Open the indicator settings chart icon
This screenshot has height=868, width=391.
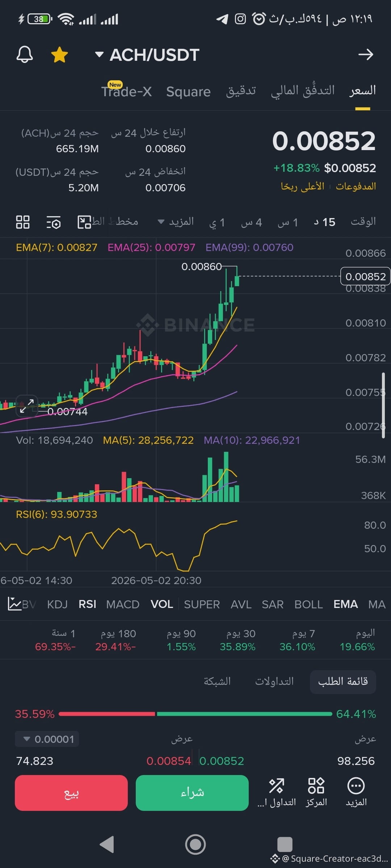click(14, 604)
